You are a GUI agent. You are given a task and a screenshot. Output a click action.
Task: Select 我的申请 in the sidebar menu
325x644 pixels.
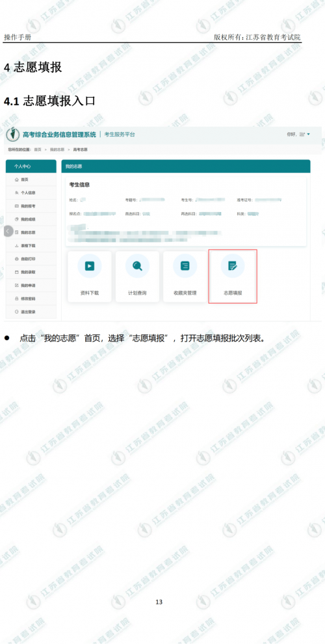(x=31, y=285)
